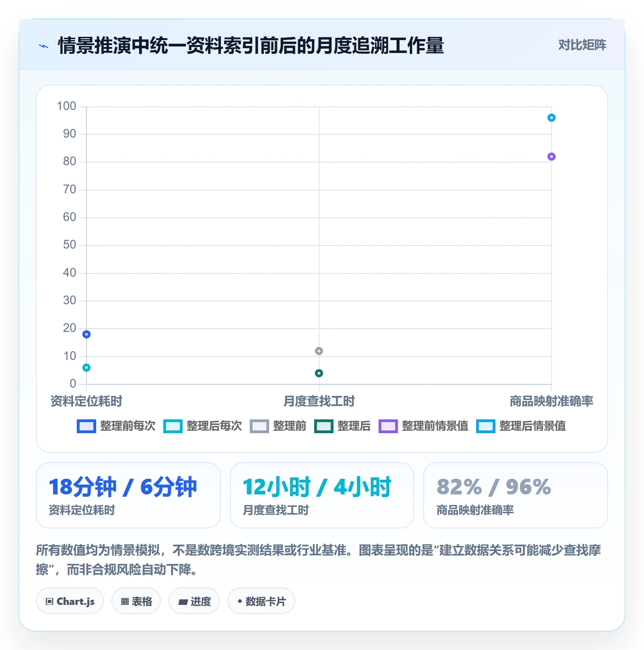Toggle the 整理后每次 legend series

click(202, 426)
